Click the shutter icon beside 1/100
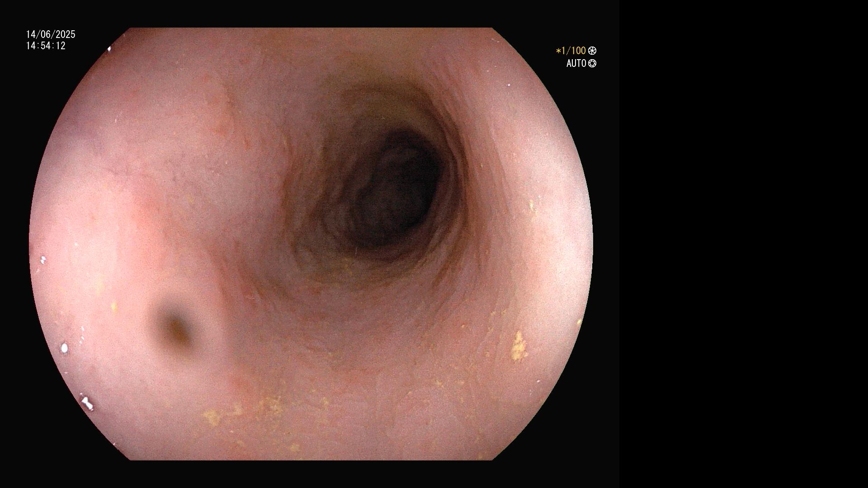The width and height of the screenshot is (868, 488). pyautogui.click(x=592, y=51)
